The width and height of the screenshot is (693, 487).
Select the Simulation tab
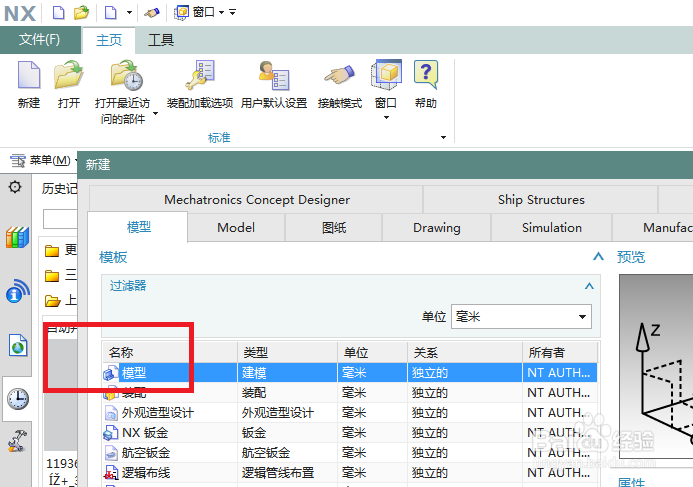pyautogui.click(x=552, y=228)
